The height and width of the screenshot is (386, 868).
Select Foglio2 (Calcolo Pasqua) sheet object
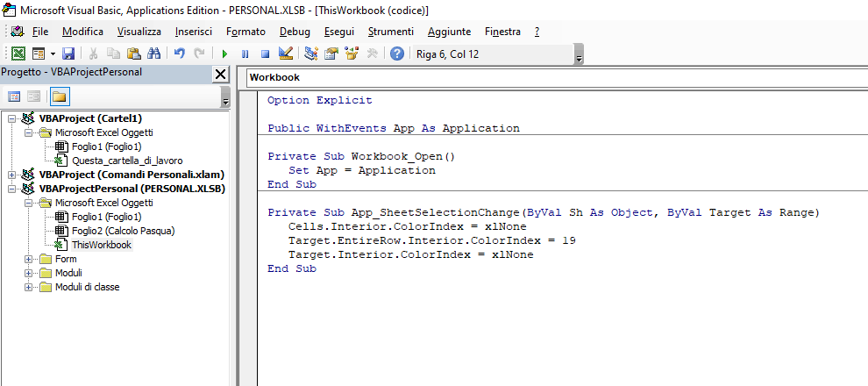pyautogui.click(x=123, y=231)
